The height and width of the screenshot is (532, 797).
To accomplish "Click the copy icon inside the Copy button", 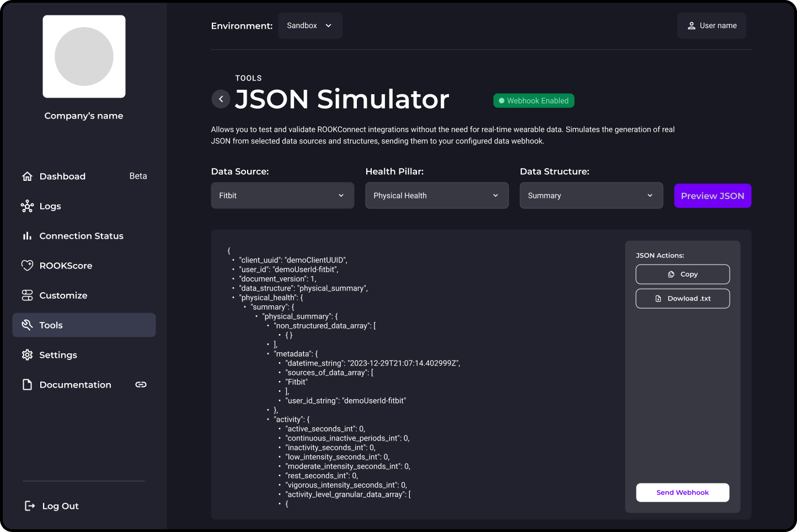I will (x=671, y=274).
